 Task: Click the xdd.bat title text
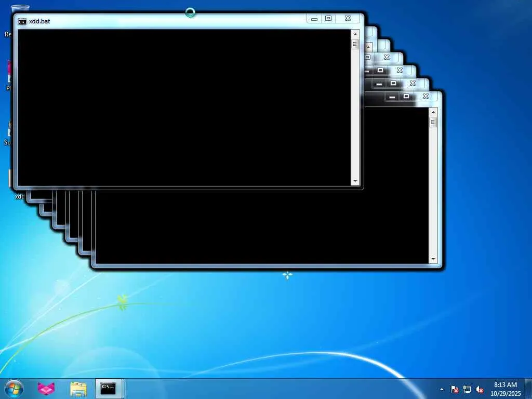(x=39, y=21)
